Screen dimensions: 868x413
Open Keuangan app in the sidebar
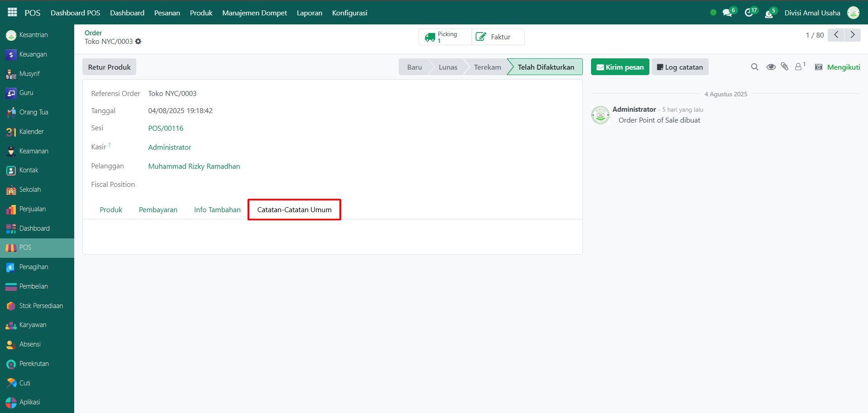[33, 54]
